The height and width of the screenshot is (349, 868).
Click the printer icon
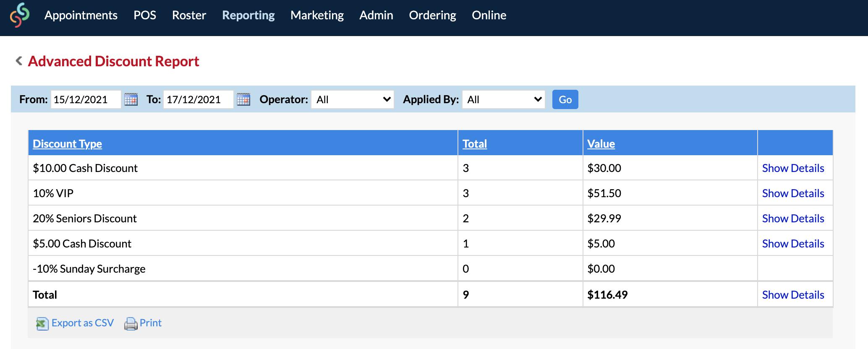pos(131,323)
